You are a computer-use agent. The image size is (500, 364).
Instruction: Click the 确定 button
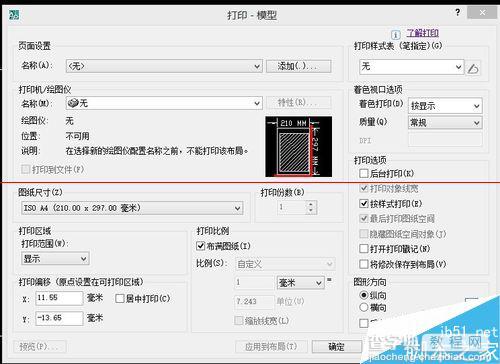[x=336, y=347]
